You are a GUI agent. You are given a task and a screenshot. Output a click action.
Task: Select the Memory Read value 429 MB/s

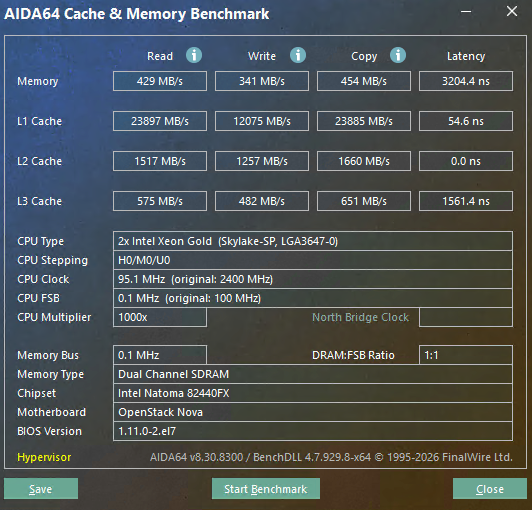click(160, 81)
